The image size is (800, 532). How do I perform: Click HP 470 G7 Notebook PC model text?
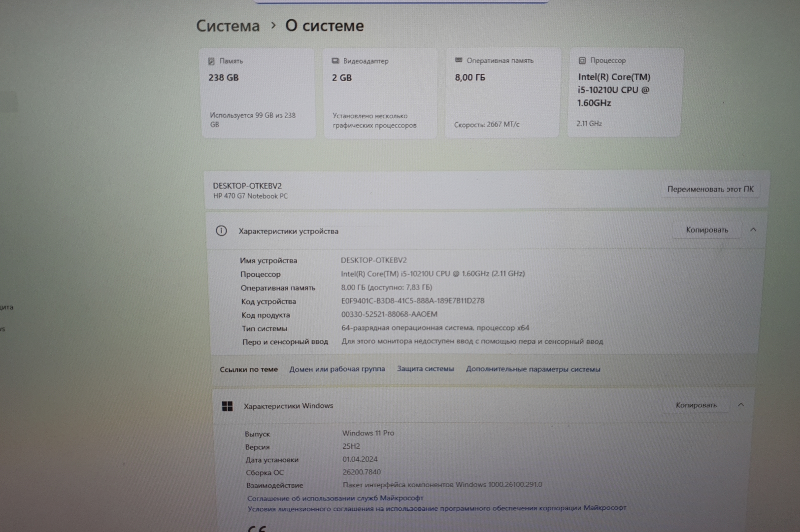tap(250, 196)
